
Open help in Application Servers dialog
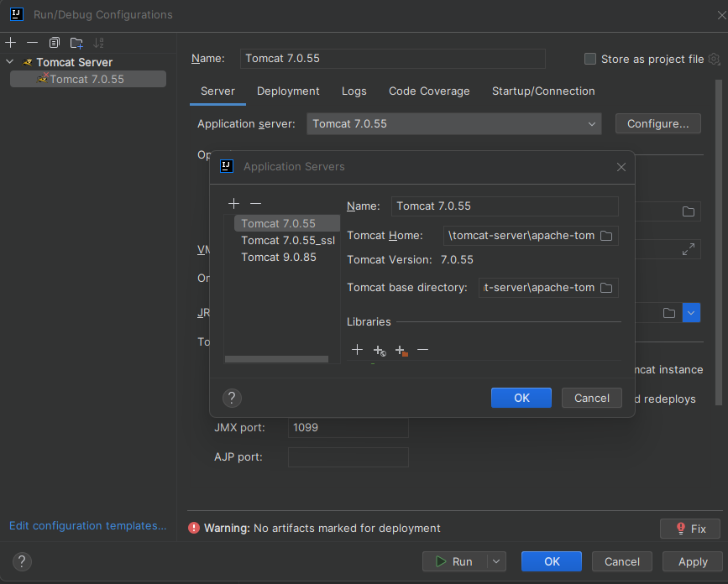[232, 398]
